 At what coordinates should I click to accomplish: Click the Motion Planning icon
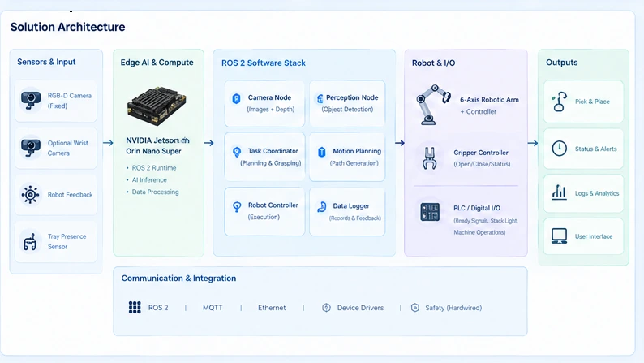321,152
